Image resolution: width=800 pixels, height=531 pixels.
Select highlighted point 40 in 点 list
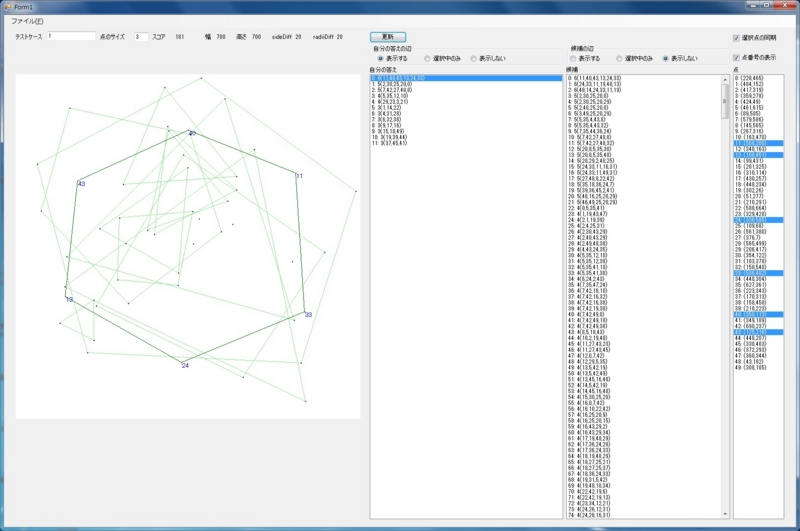[758, 315]
